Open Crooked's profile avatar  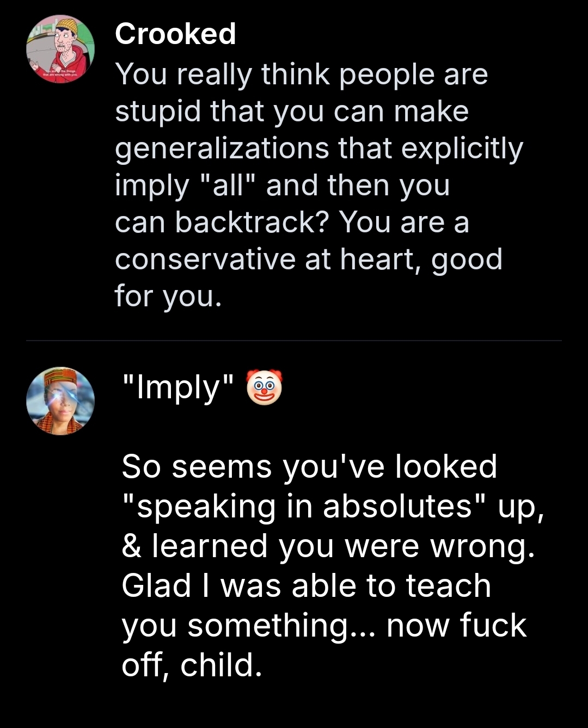[x=60, y=50]
